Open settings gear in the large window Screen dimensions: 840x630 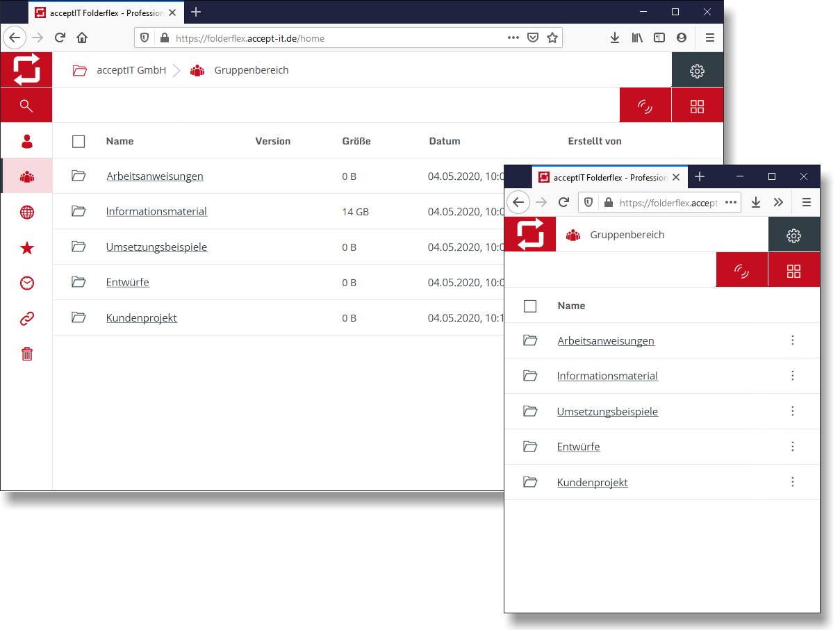697,70
